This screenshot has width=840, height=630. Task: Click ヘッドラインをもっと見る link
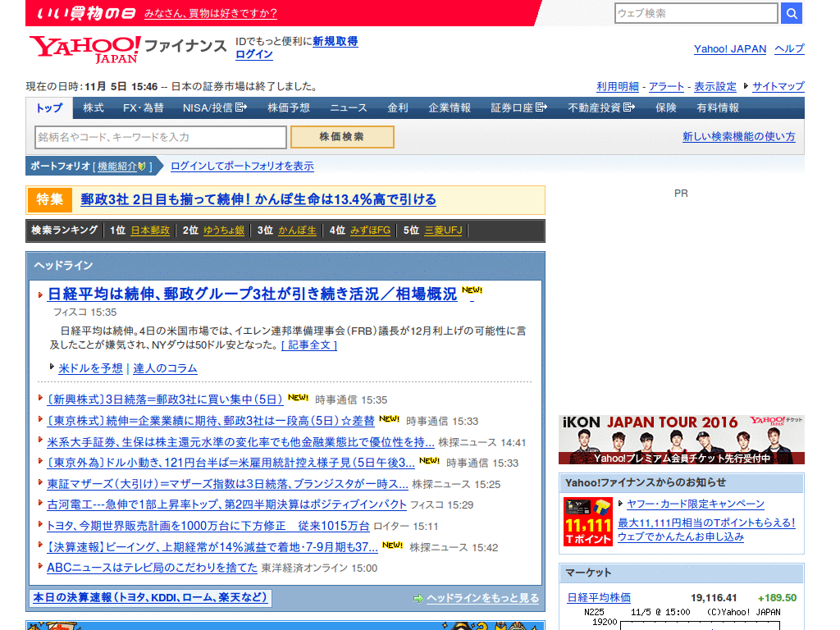(x=482, y=598)
